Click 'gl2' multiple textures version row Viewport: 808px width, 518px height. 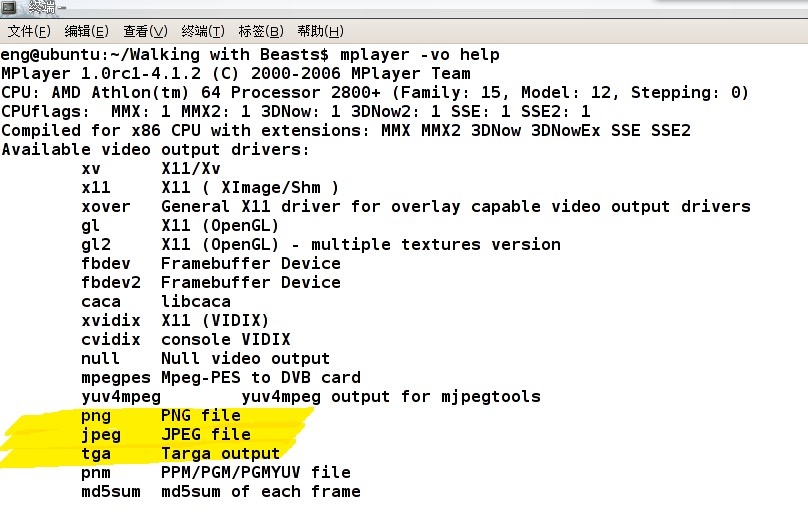(x=321, y=245)
